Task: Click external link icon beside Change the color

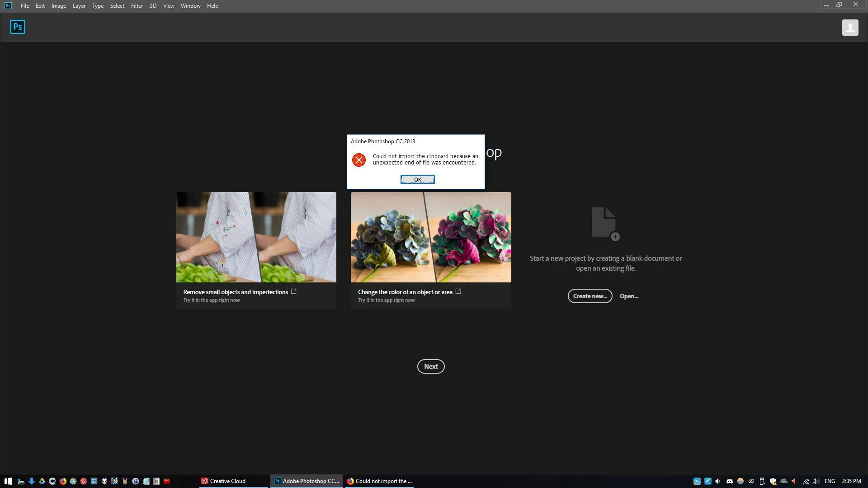Action: pos(458,291)
